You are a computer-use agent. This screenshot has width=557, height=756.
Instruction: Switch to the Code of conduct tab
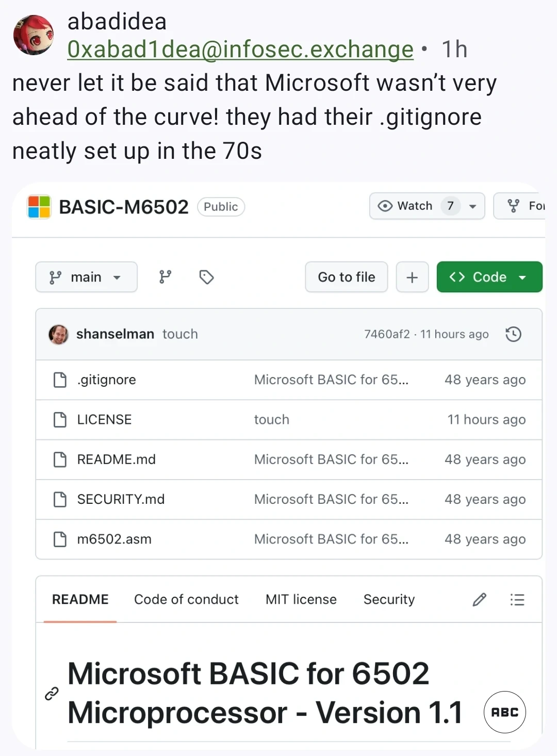point(186,599)
